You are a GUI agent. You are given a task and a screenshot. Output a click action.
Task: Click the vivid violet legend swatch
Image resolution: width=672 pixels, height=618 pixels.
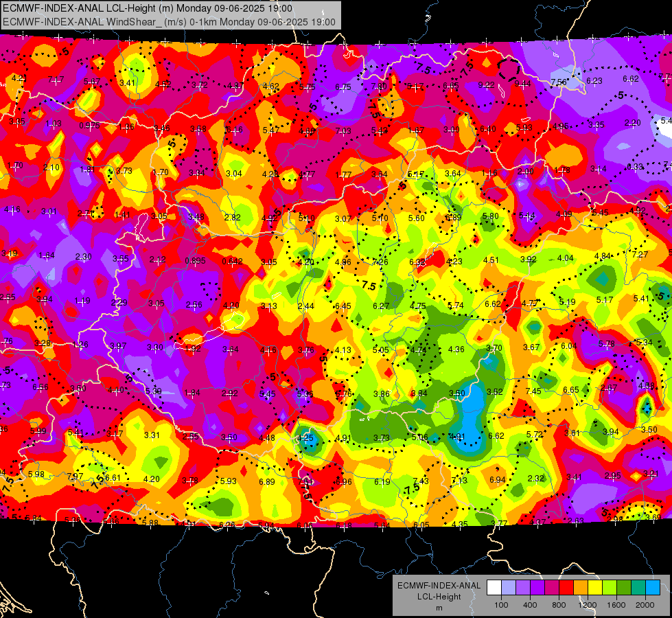(x=537, y=588)
